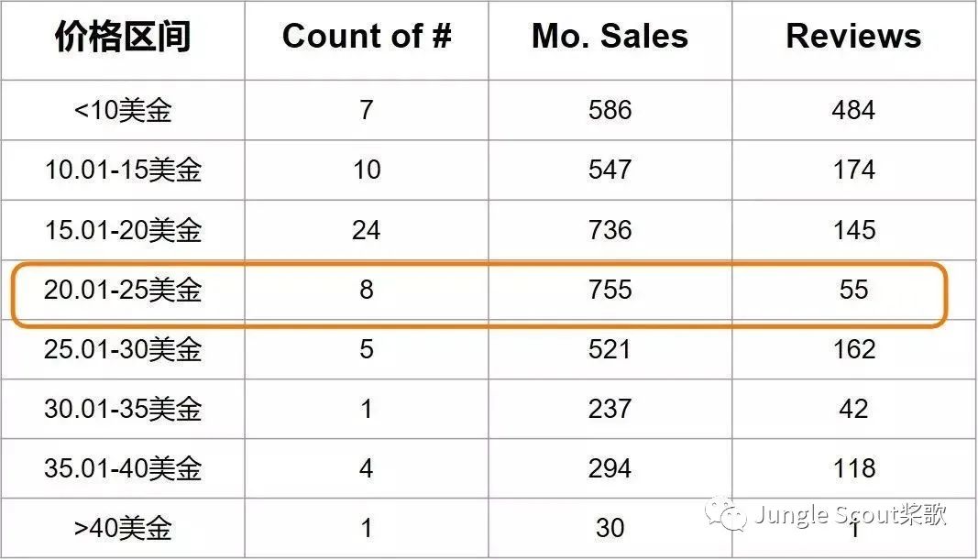Screen dimensions: 978x560
Task: Click the 10.01-15美金 row label
Action: coord(123,170)
